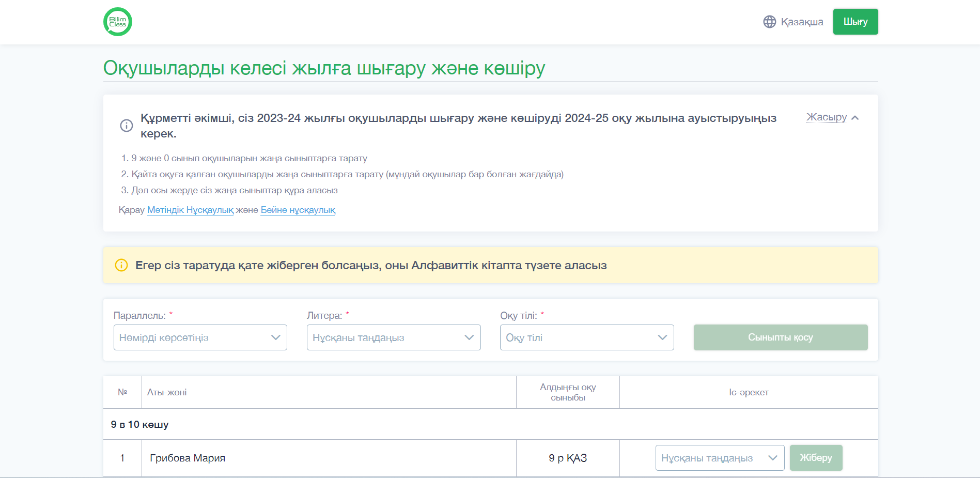This screenshot has height=478, width=980.
Task: Open the Параллель number dropdown
Action: (x=200, y=337)
